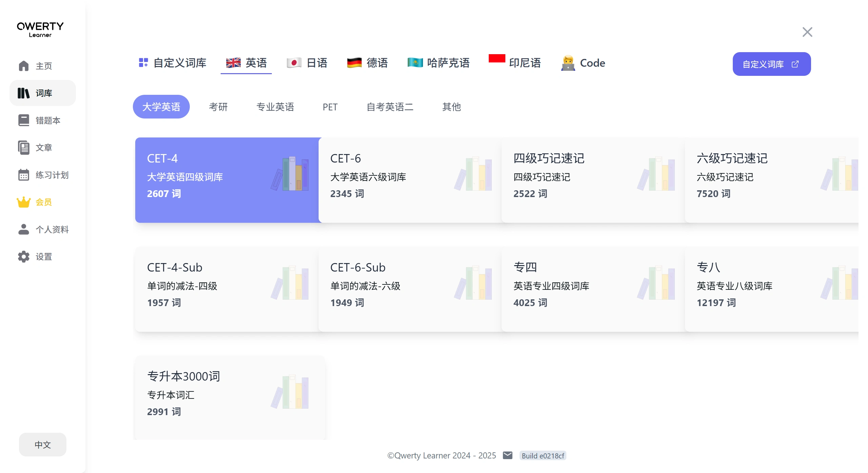The width and height of the screenshot is (868, 473).
Task: Click the 专四 card title text
Action: [x=525, y=267]
